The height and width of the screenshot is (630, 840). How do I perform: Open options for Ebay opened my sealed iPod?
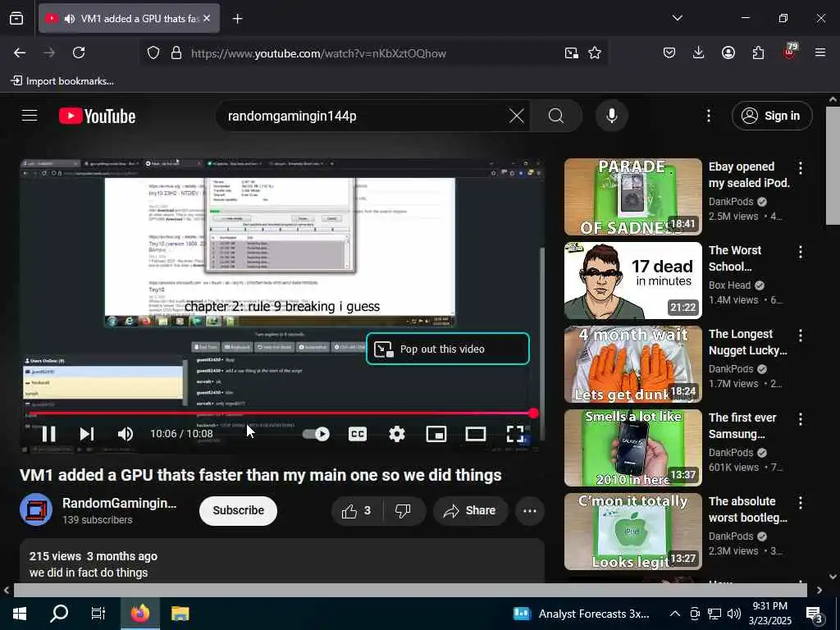801,167
